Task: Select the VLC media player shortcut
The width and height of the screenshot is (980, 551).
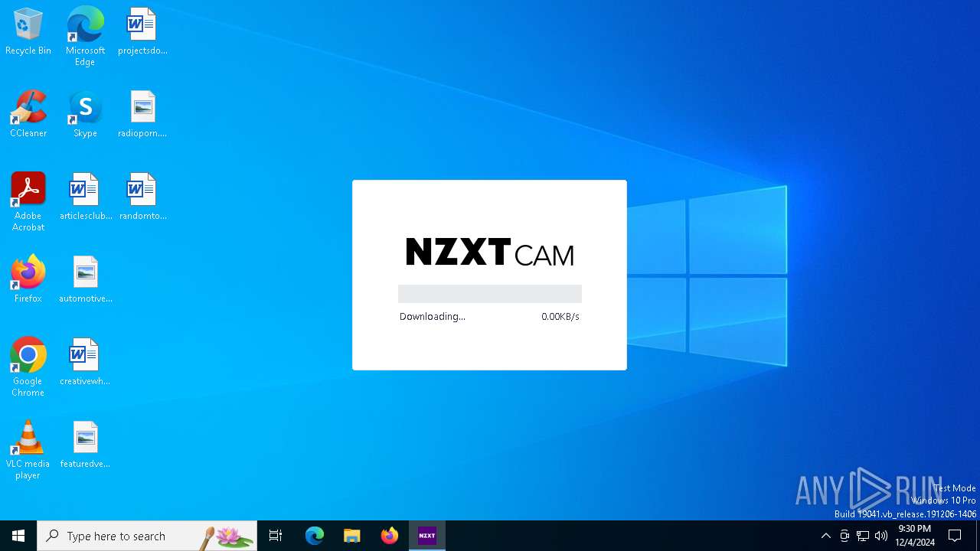Action: tap(28, 450)
